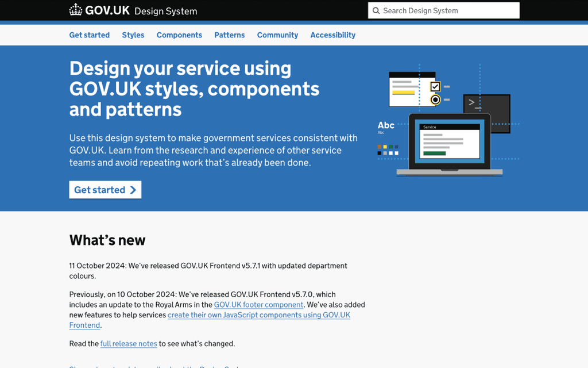This screenshot has height=368, width=588.
Task: View the Accessibility section
Action: click(x=332, y=35)
